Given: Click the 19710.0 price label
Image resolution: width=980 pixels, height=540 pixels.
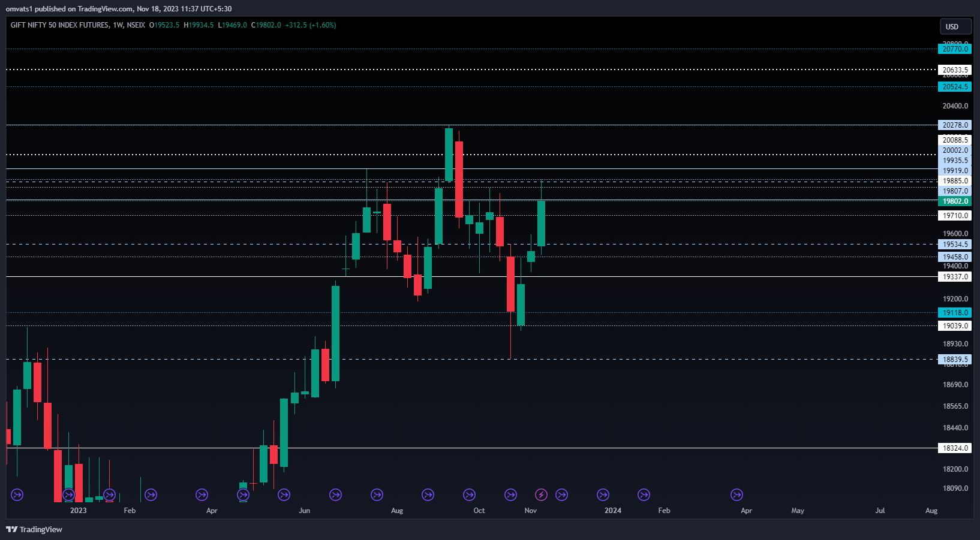Looking at the screenshot, I should tap(955, 216).
